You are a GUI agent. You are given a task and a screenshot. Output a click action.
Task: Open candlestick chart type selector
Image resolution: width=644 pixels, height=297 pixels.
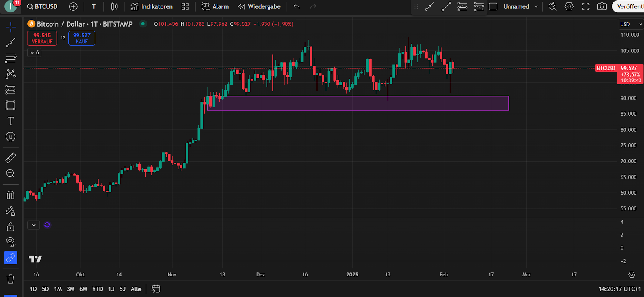pos(114,6)
